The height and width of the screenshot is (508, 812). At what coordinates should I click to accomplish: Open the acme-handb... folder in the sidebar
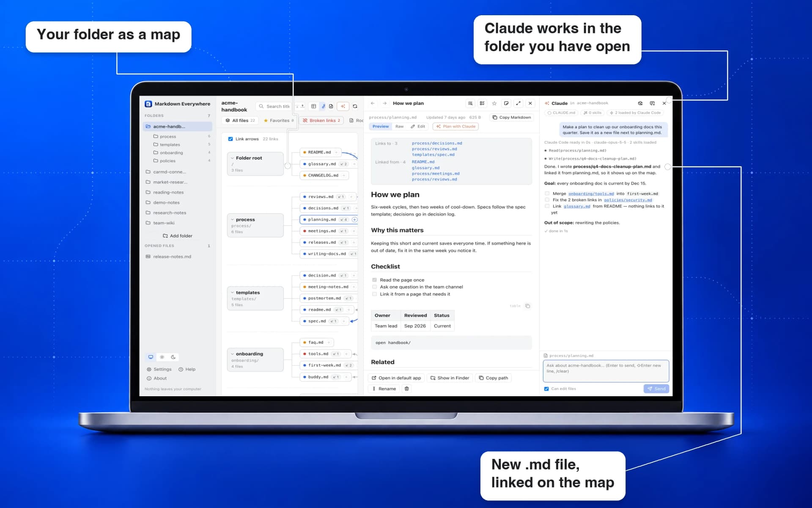[x=178, y=127]
